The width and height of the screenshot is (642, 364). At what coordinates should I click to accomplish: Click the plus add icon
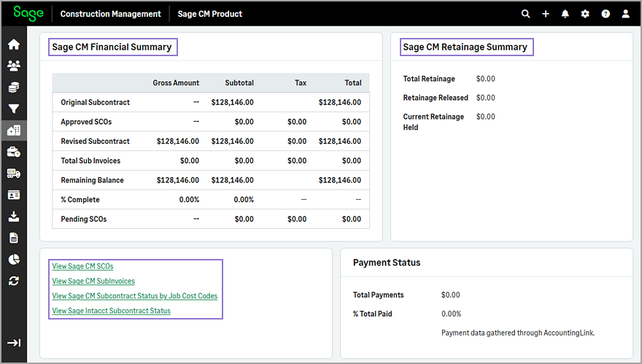pos(546,14)
